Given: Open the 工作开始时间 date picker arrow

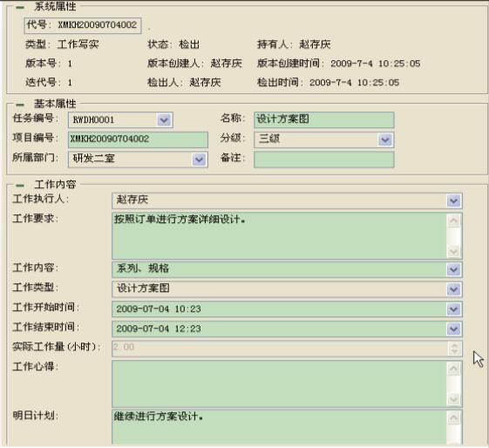Looking at the screenshot, I should [x=454, y=309].
